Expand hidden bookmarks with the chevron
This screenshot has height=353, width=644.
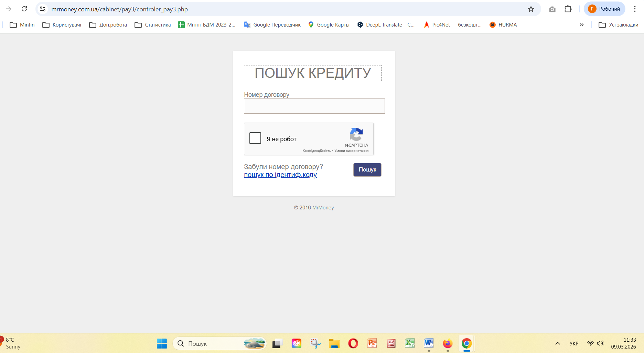pos(581,25)
